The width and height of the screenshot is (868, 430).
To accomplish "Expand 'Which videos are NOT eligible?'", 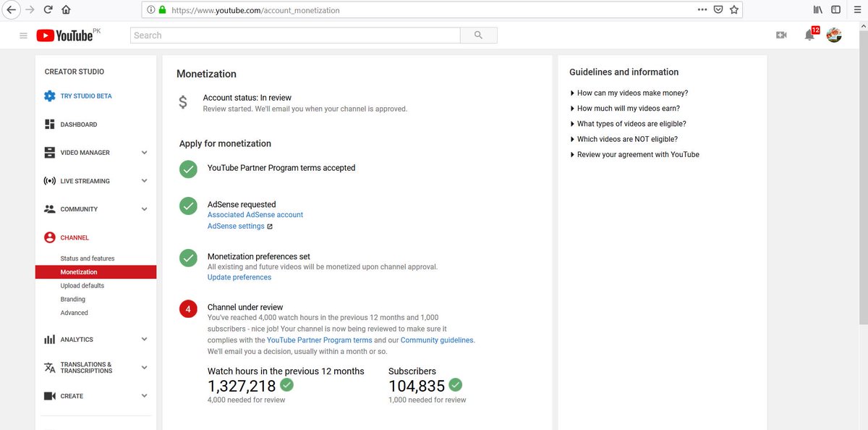I will [x=624, y=139].
